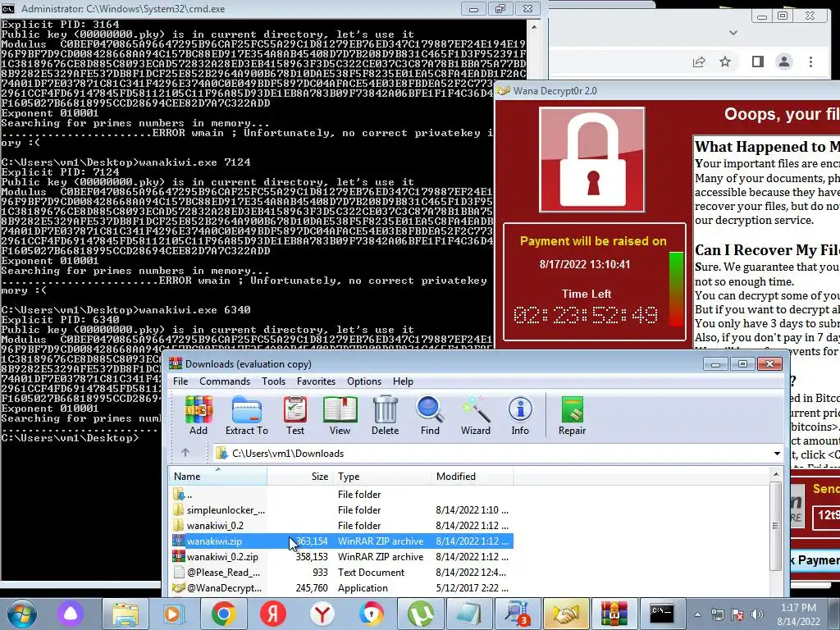Expand the WinRAR path dropdown arrow
The image size is (840, 630).
(777, 453)
